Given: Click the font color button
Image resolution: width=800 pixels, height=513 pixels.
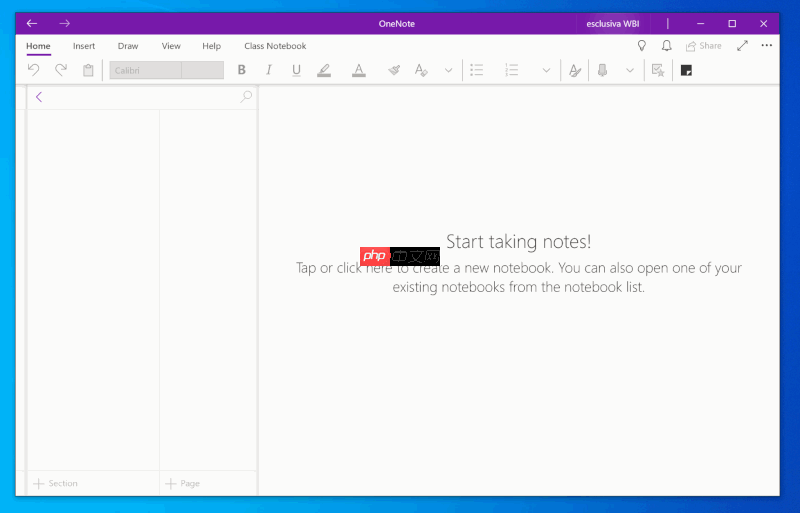Looking at the screenshot, I should [x=359, y=70].
